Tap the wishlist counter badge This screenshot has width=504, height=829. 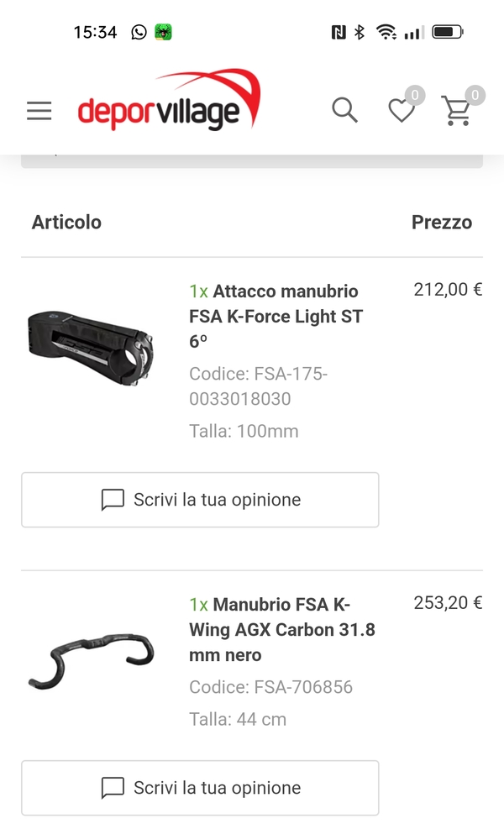[x=415, y=95]
